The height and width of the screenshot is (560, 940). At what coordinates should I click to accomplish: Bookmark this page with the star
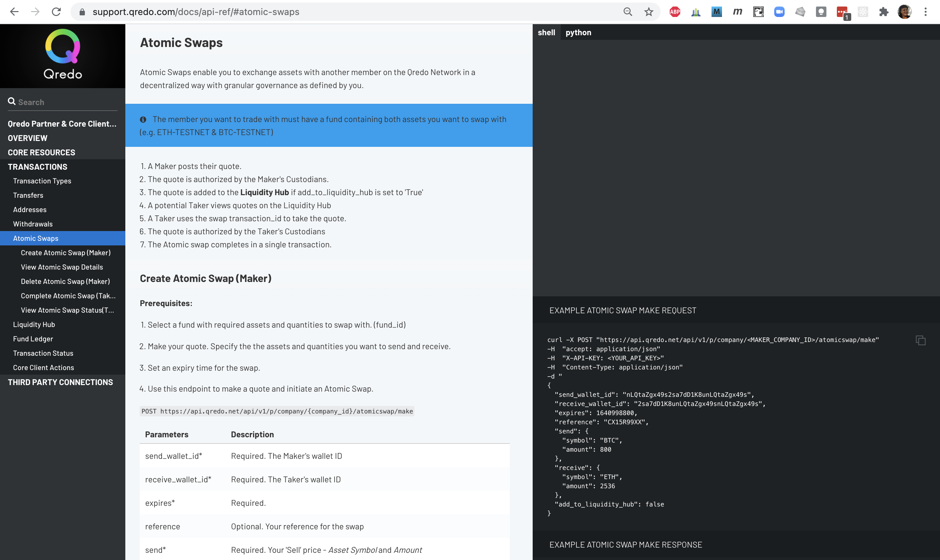click(649, 12)
